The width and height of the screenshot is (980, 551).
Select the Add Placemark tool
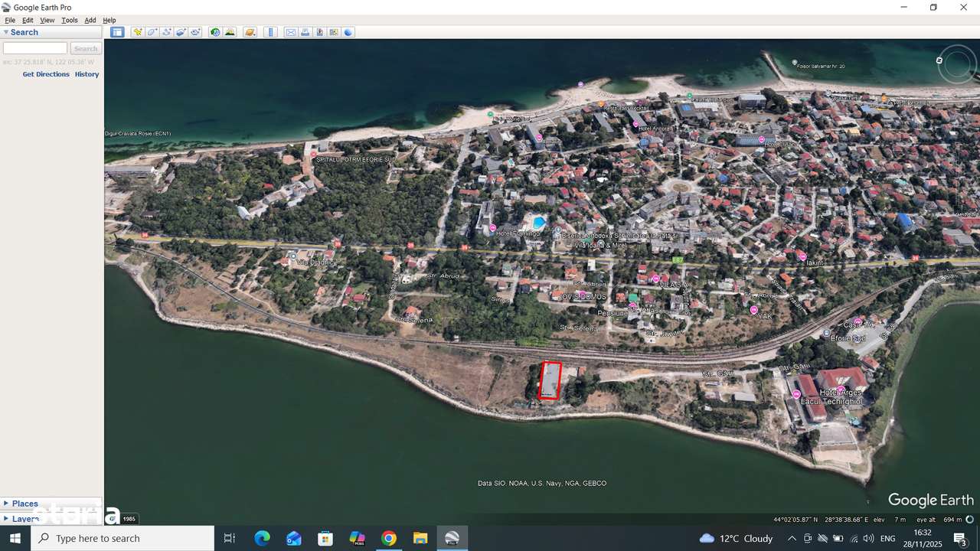[138, 31]
